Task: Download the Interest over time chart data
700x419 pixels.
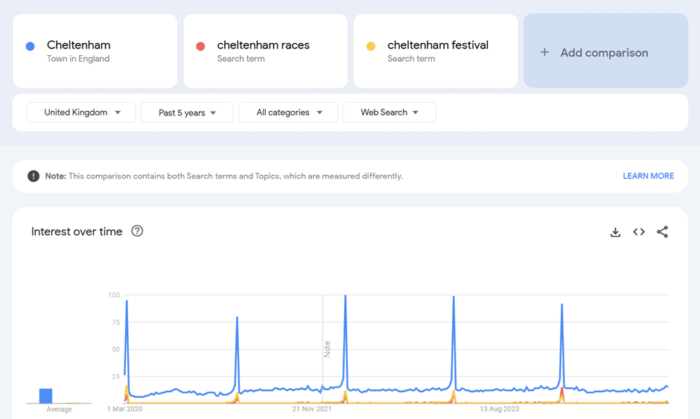Action: (615, 232)
